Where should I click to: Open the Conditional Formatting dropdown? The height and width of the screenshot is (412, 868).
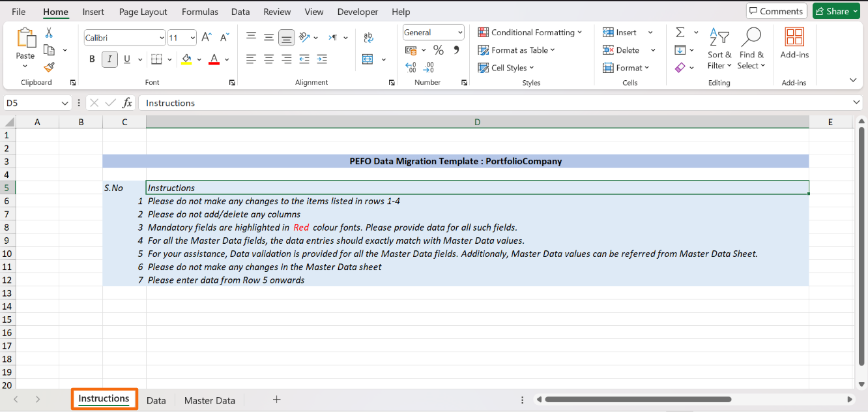(530, 33)
